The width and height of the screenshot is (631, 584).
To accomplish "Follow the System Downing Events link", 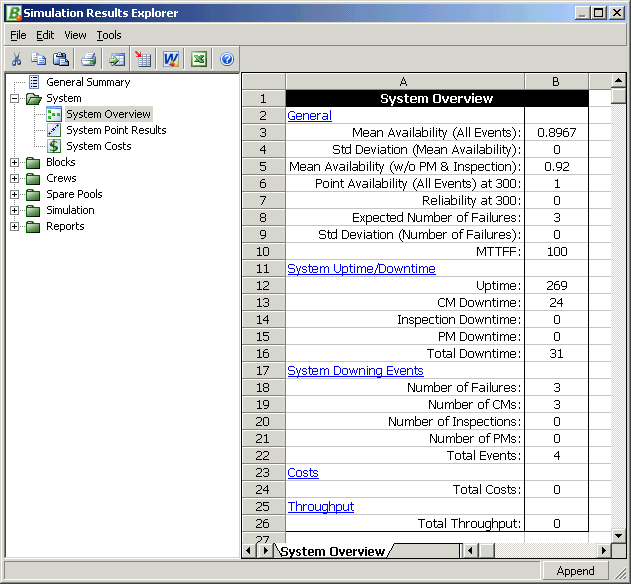I will point(355,370).
